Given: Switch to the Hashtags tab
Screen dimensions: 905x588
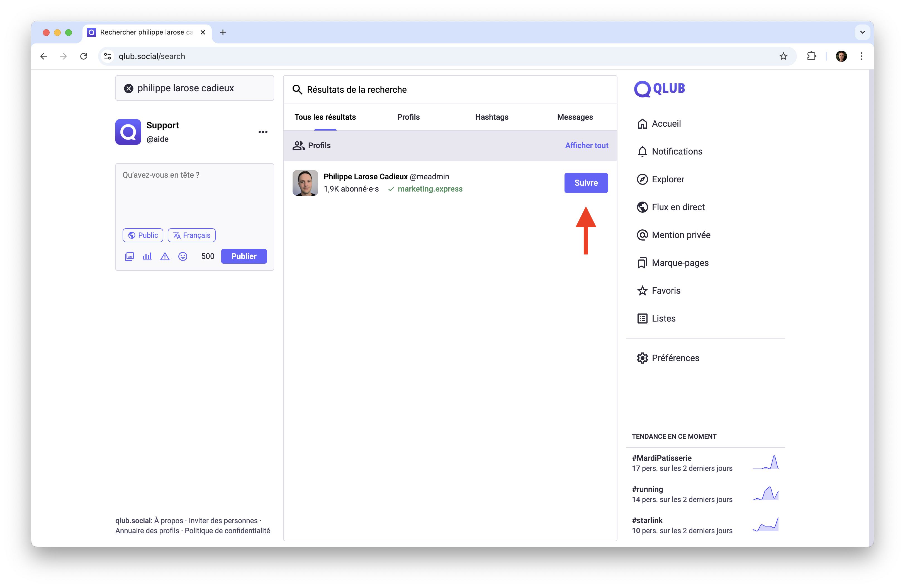Looking at the screenshot, I should (492, 117).
